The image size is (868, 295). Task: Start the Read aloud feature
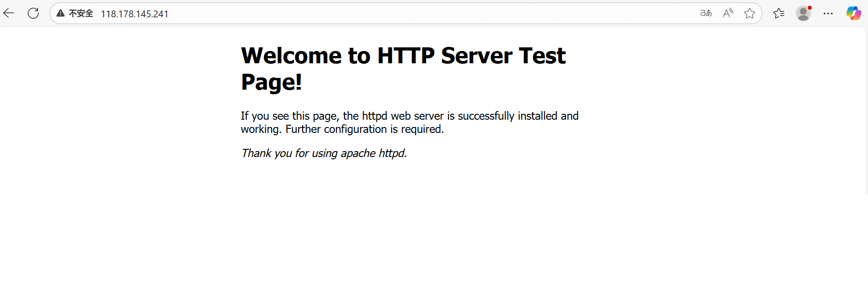point(728,13)
